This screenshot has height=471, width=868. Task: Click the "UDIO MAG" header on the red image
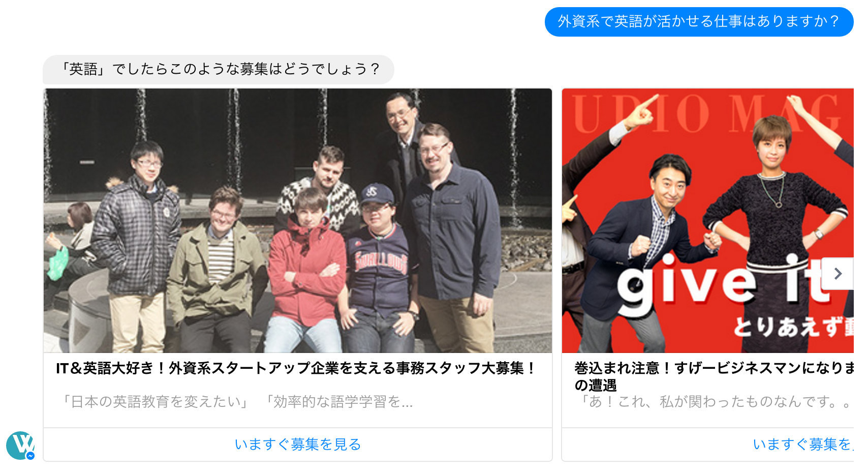706,113
